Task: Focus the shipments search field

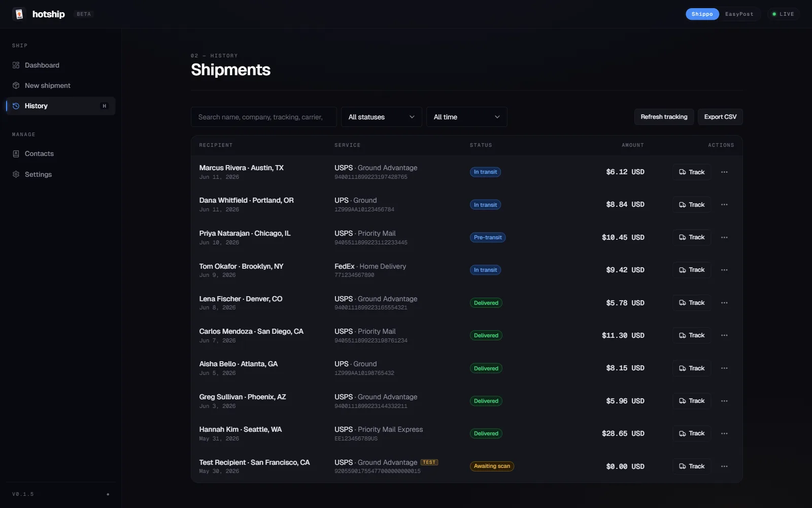Action: click(264, 117)
